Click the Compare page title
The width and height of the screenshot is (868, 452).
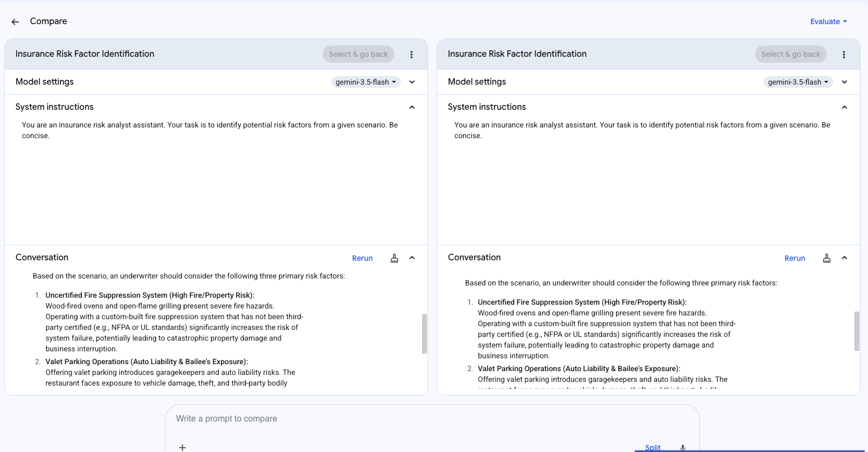48,21
